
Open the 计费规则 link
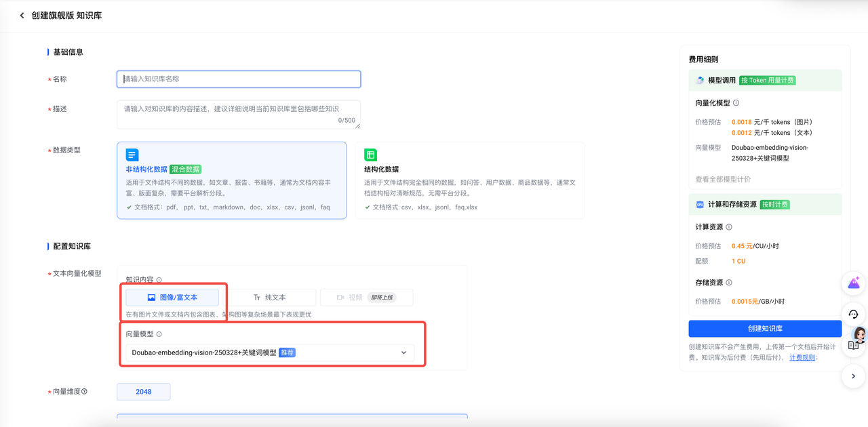802,357
